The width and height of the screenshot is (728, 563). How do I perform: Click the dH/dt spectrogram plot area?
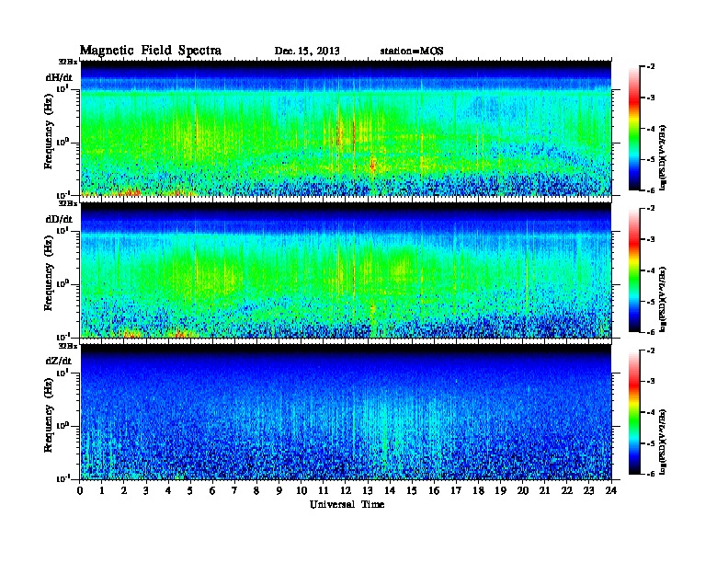click(x=346, y=128)
